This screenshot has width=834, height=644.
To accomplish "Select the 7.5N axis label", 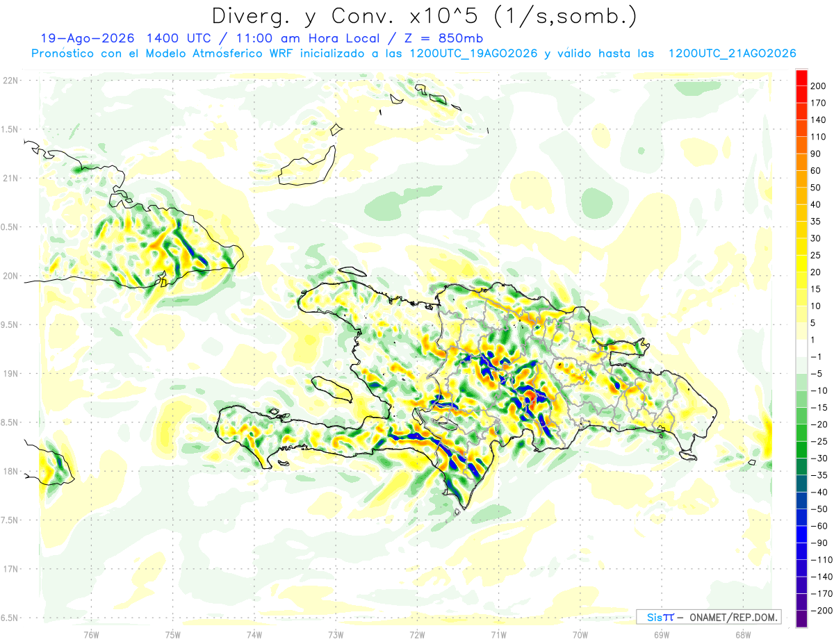I will click(x=10, y=520).
